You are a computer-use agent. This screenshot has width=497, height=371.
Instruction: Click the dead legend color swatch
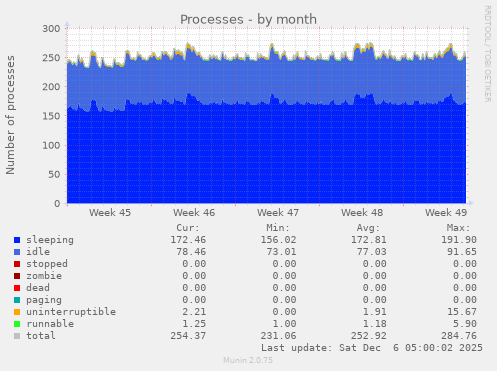[x=17, y=288]
